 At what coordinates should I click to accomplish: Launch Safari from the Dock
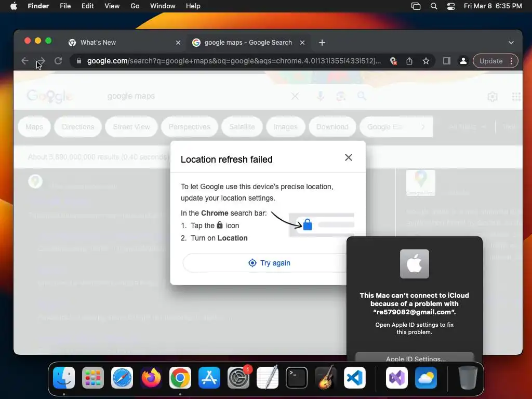pyautogui.click(x=122, y=378)
